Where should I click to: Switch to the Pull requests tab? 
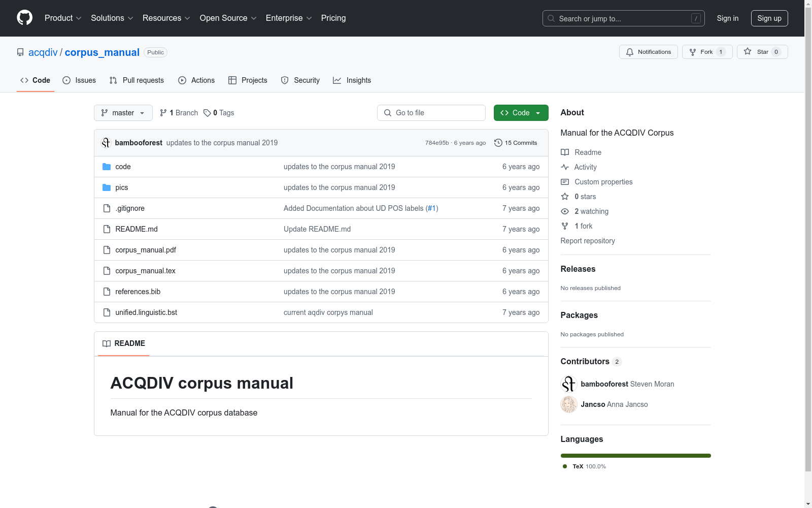tap(137, 80)
